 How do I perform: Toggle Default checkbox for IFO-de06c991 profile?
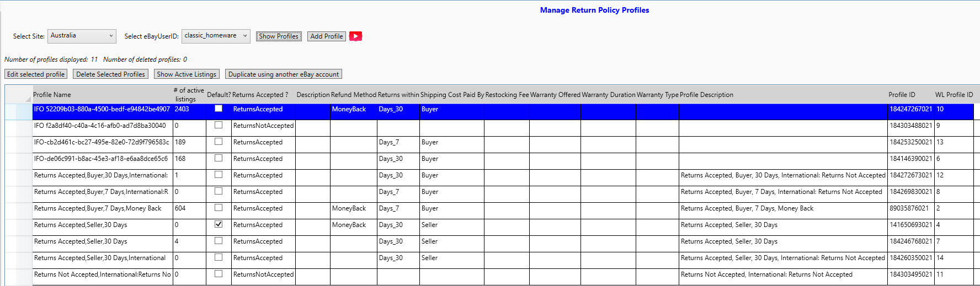pyautogui.click(x=219, y=158)
